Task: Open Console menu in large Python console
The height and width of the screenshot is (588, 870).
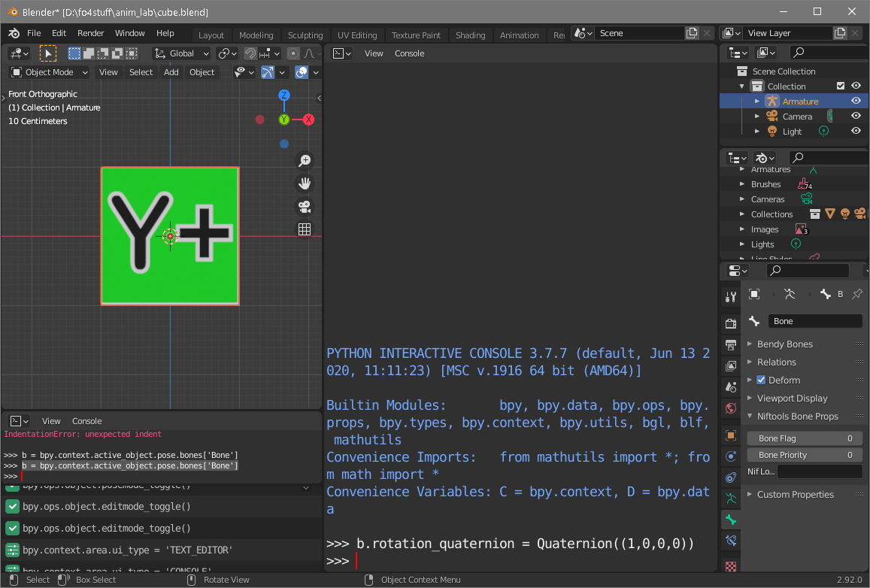Action: click(x=409, y=53)
